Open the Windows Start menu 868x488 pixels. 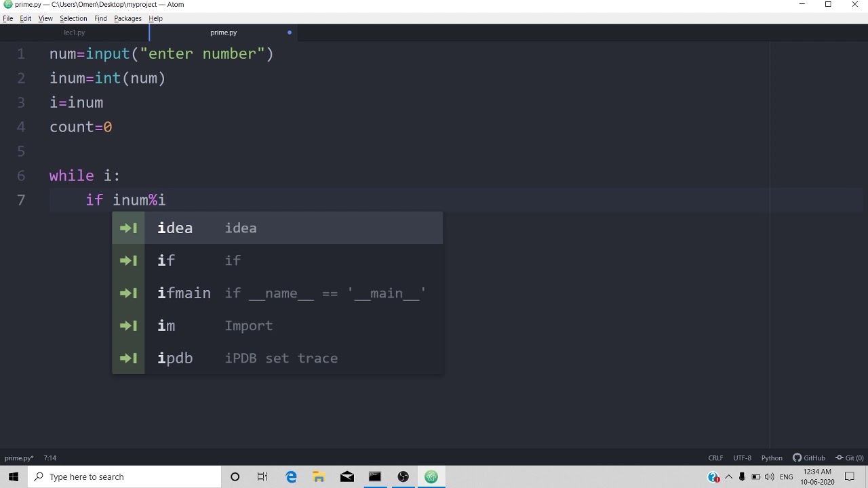point(14,477)
